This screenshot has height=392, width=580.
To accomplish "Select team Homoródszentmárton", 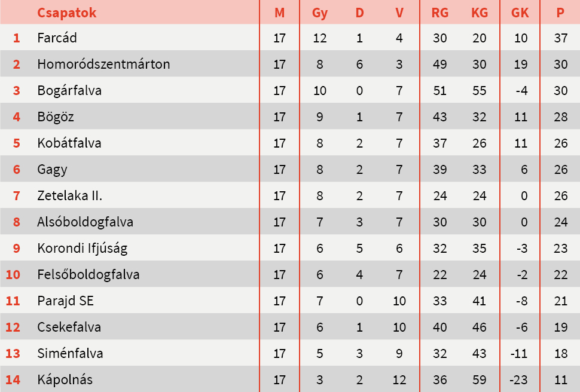I will 103,65.
